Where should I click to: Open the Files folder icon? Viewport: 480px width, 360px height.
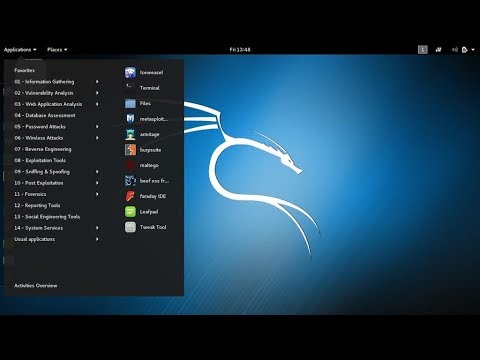pos(130,103)
